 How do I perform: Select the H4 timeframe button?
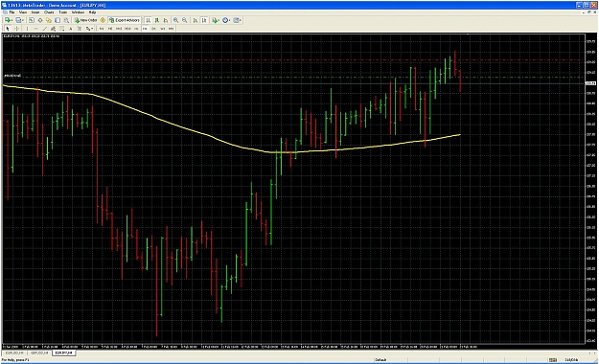[145, 29]
